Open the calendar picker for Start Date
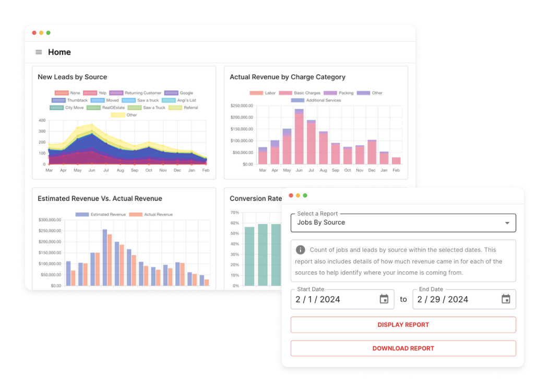This screenshot has height=392, width=549. pos(384,299)
